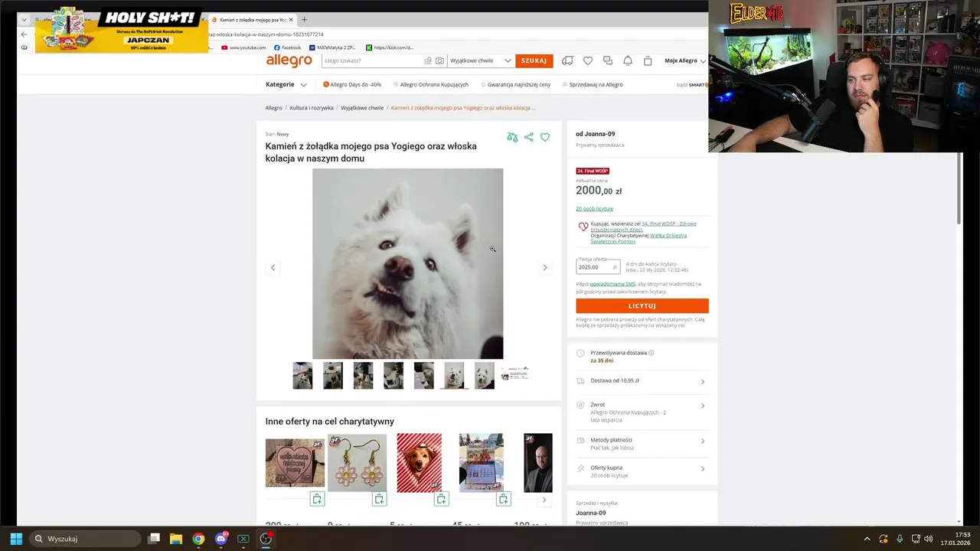
Task: Add 5 zł dog offer to cart
Action: [x=441, y=499]
